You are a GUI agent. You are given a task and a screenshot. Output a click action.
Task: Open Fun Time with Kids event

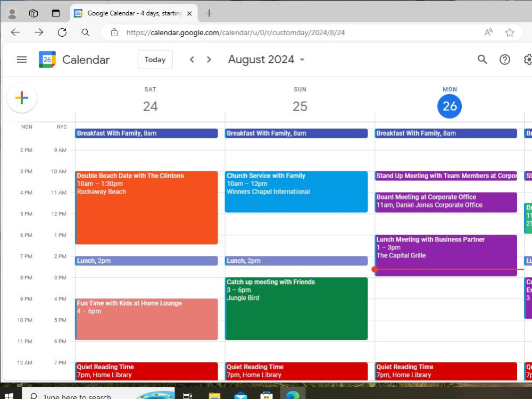pyautogui.click(x=146, y=319)
